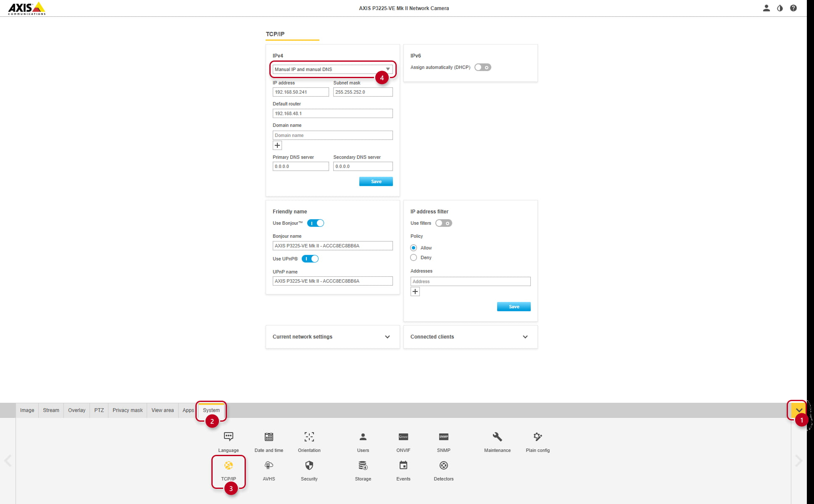This screenshot has width=814, height=504.
Task: Switch to the Image tab
Action: pos(27,410)
